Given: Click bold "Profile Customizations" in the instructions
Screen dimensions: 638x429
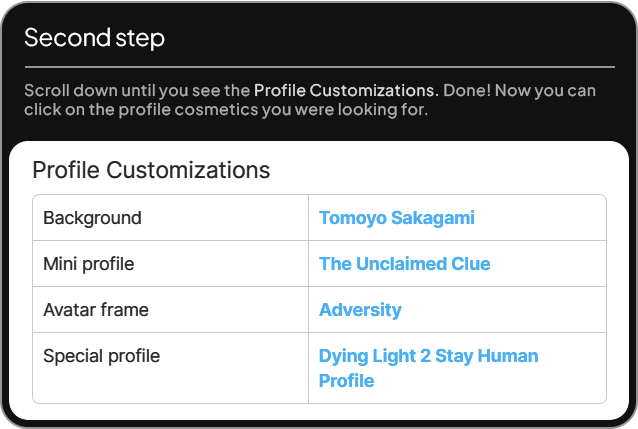Looking at the screenshot, I should pos(344,91).
